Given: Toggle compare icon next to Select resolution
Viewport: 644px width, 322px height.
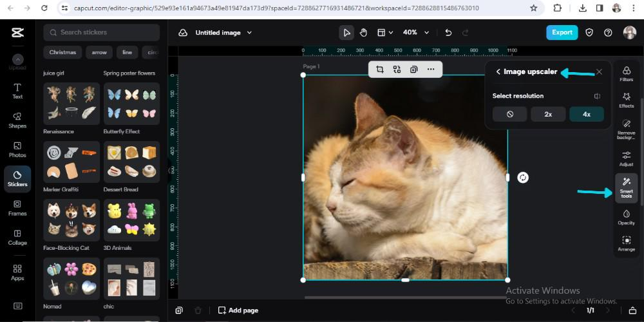Looking at the screenshot, I should pyautogui.click(x=597, y=96).
